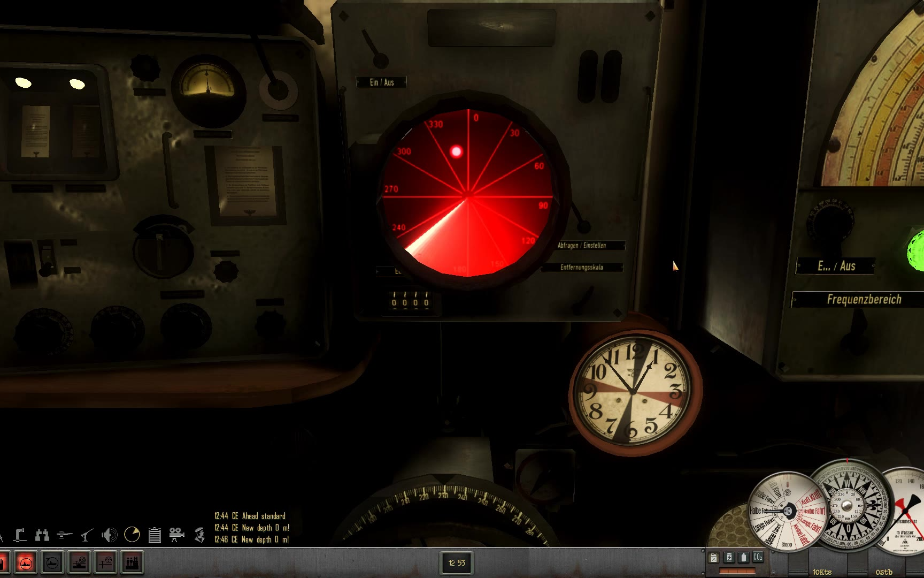Click the 12 53 time display
Screen dimensions: 924x578
pos(457,563)
